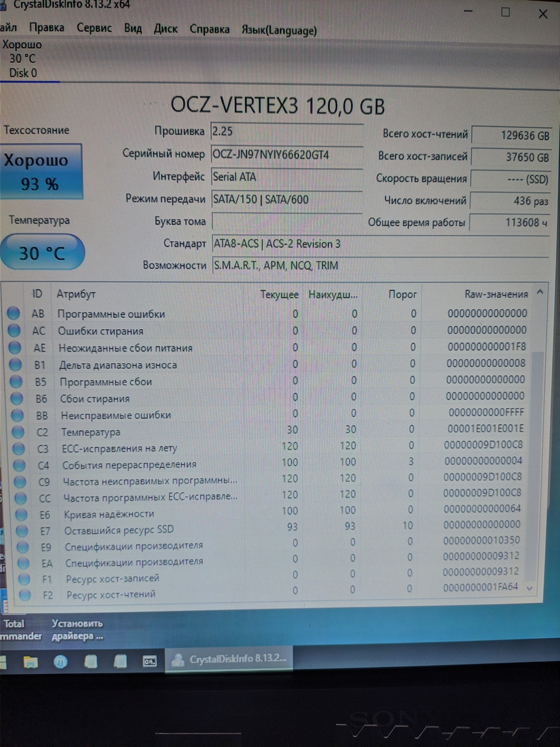Image resolution: width=560 pixels, height=747 pixels.
Task: Click the SMART list scroll-down arrow
Action: point(530,588)
